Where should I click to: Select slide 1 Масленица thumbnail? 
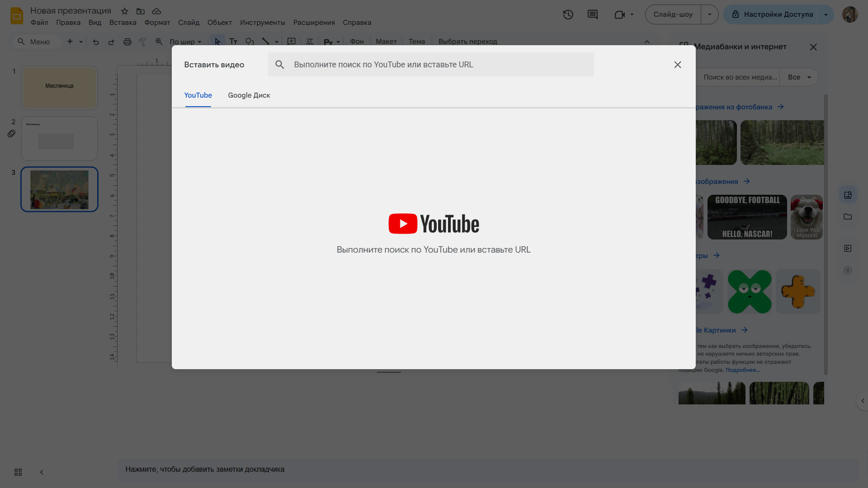click(59, 88)
